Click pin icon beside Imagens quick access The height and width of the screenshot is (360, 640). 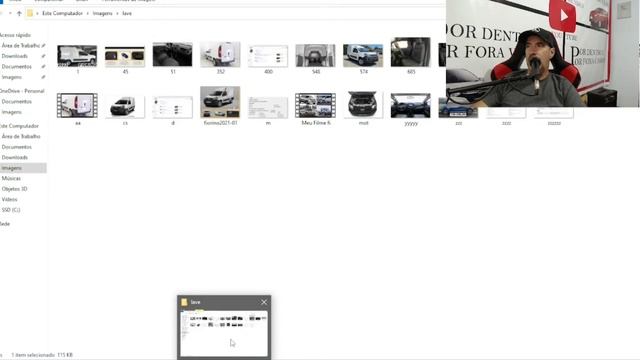tap(43, 77)
